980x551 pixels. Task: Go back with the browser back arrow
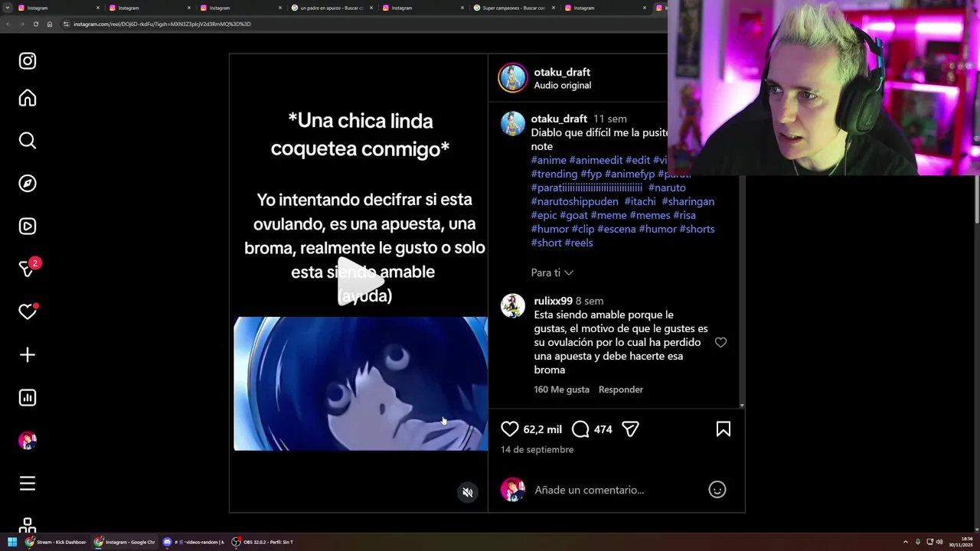click(8, 24)
